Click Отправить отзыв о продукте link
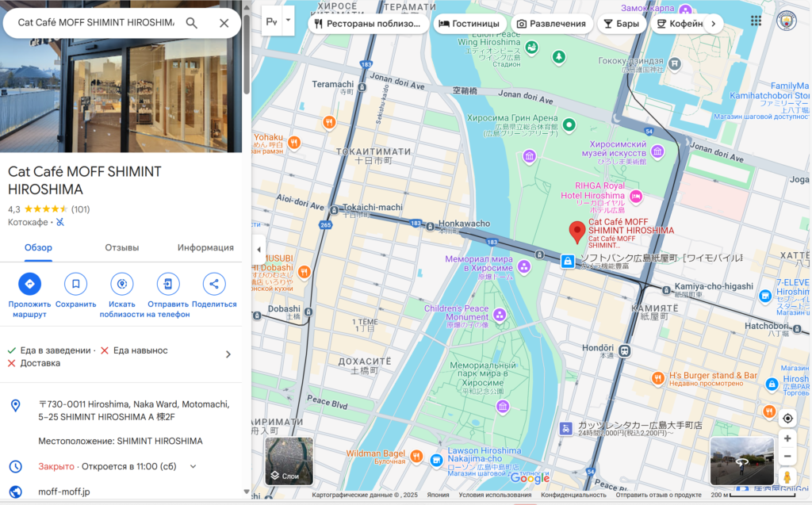 (x=658, y=495)
